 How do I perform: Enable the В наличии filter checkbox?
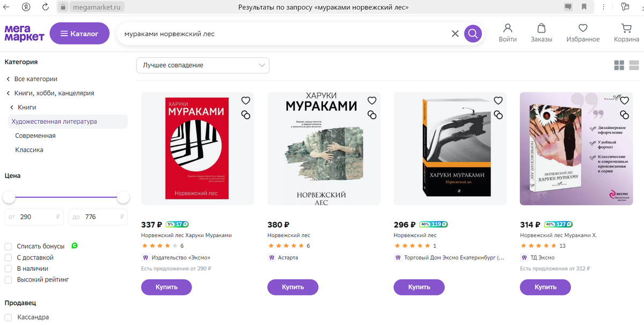point(8,268)
